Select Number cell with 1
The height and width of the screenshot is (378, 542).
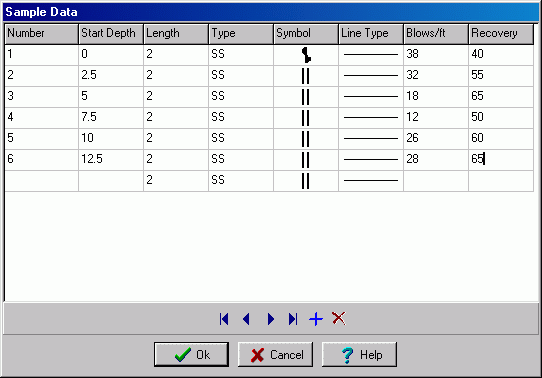[x=41, y=55]
